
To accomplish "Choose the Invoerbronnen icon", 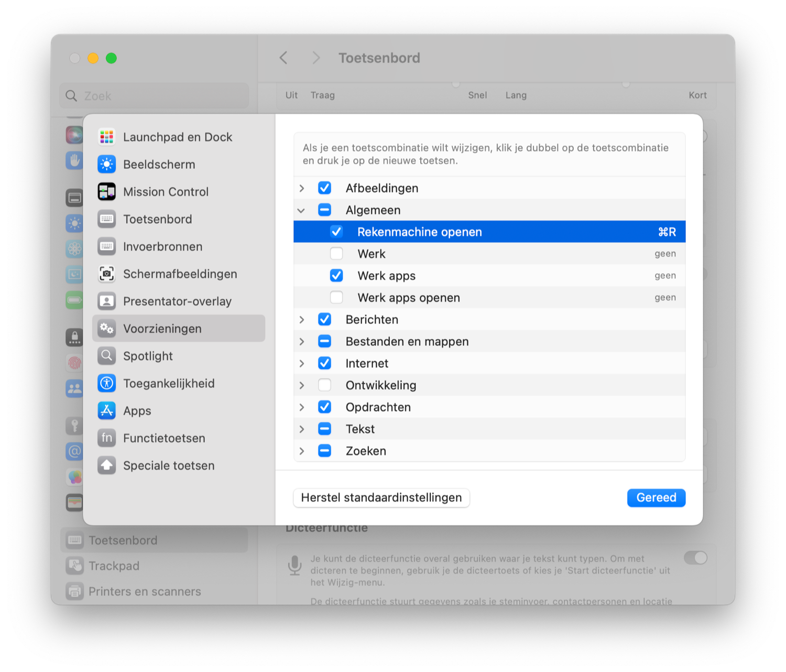I will (107, 246).
